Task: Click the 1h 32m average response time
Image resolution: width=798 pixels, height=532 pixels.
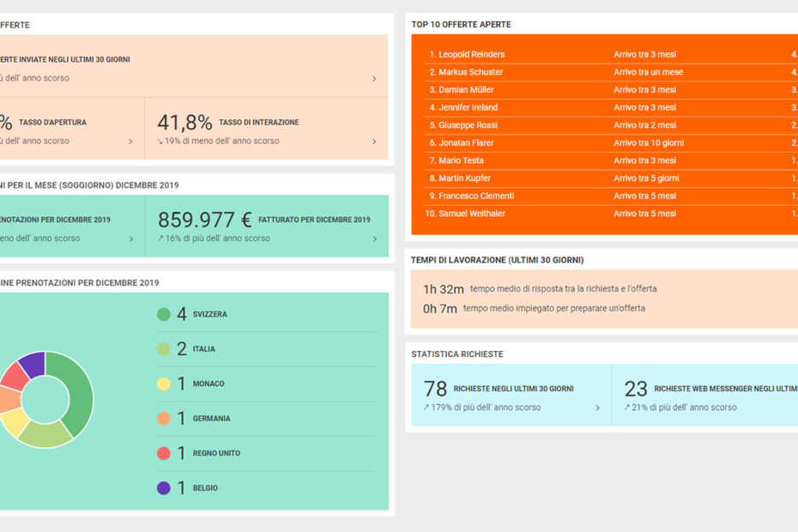Action: click(444, 289)
